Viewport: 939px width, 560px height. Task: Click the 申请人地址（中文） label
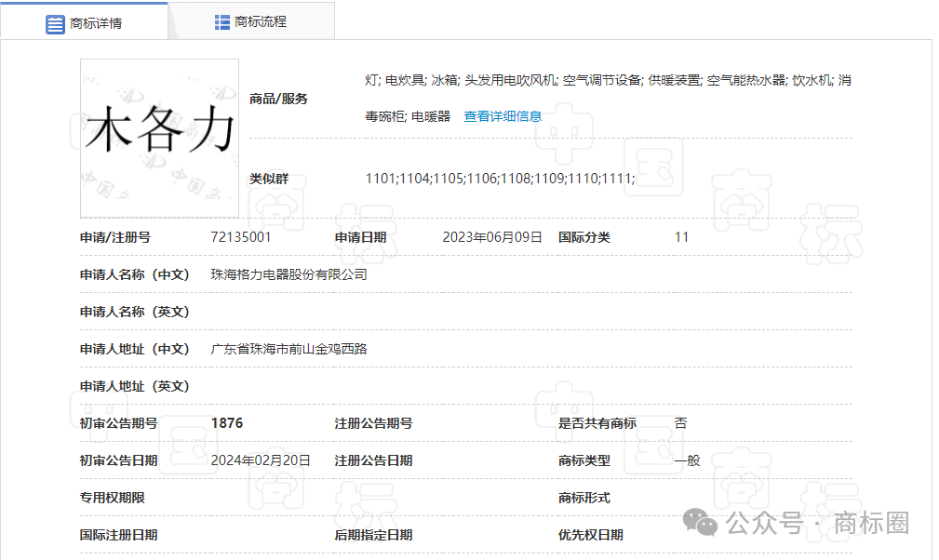click(x=135, y=349)
